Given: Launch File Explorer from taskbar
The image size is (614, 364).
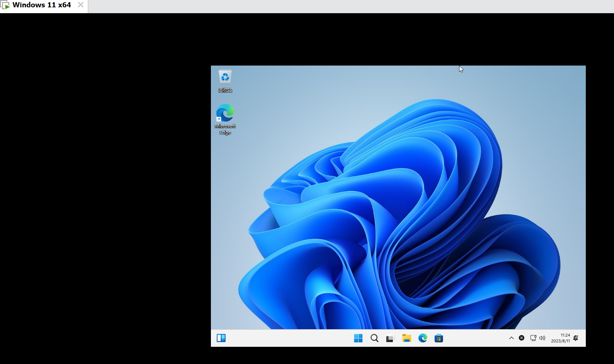Looking at the screenshot, I should 406,338.
